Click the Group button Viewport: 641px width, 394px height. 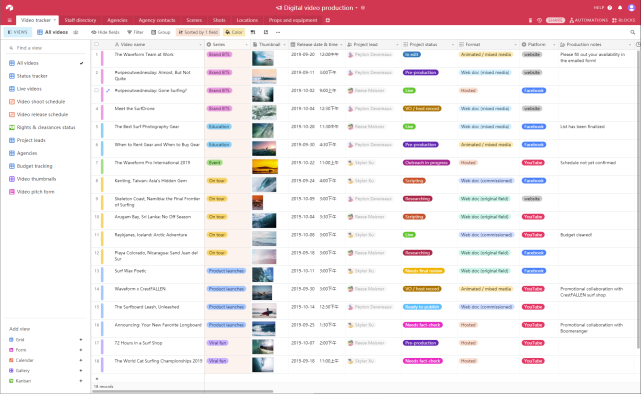coord(161,32)
